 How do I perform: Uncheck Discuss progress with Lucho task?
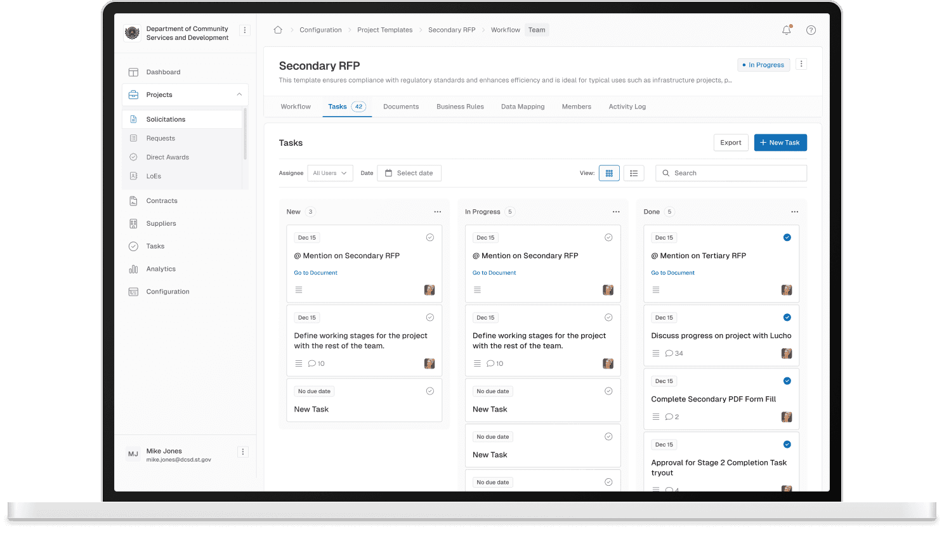coord(787,317)
